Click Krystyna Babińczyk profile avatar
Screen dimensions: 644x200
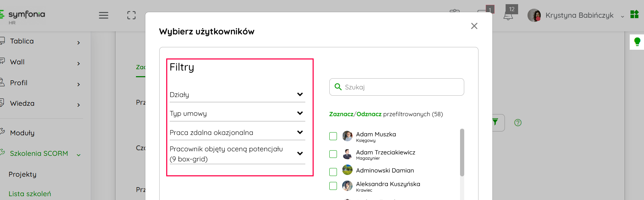pos(534,15)
